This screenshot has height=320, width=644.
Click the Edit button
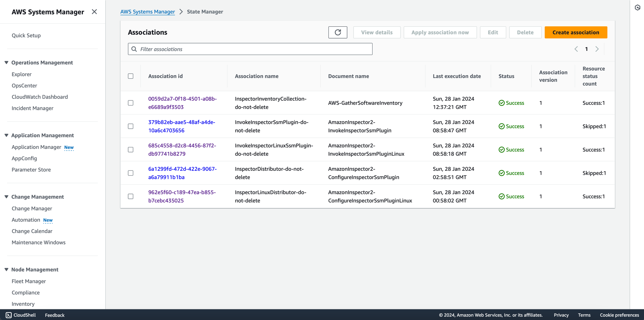point(493,32)
